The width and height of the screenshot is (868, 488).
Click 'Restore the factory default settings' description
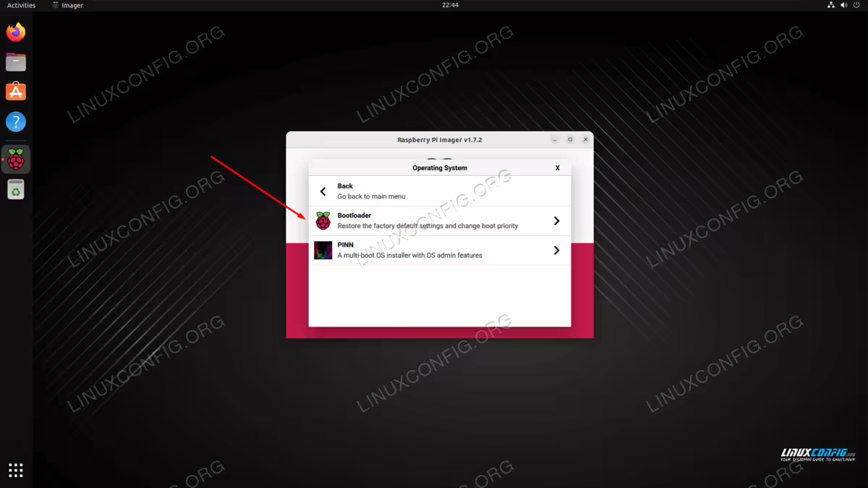click(x=427, y=226)
